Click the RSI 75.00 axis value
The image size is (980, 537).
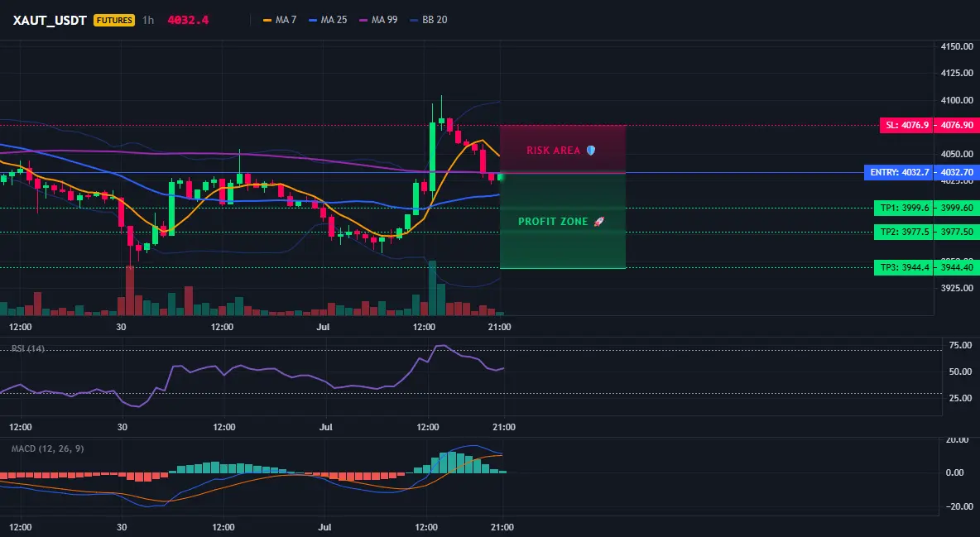(960, 345)
